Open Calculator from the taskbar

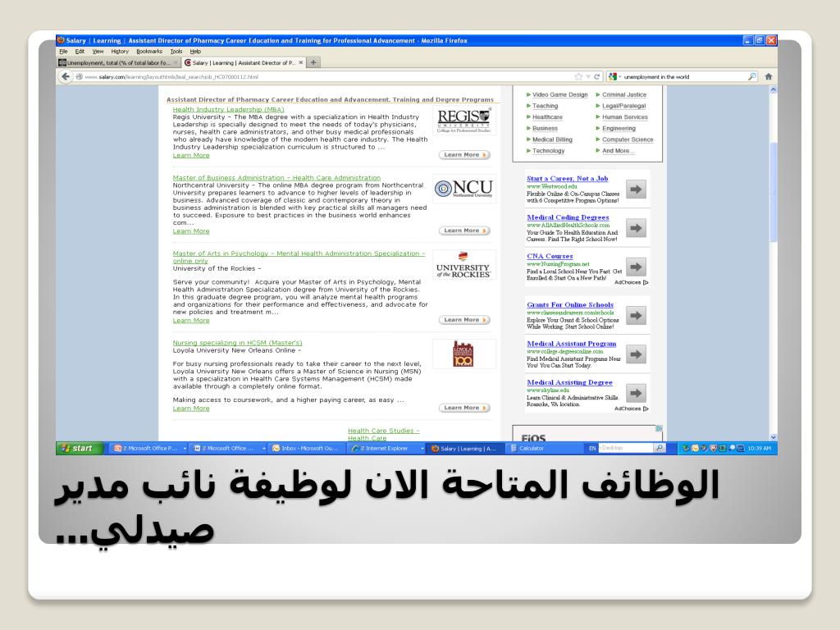point(544,449)
